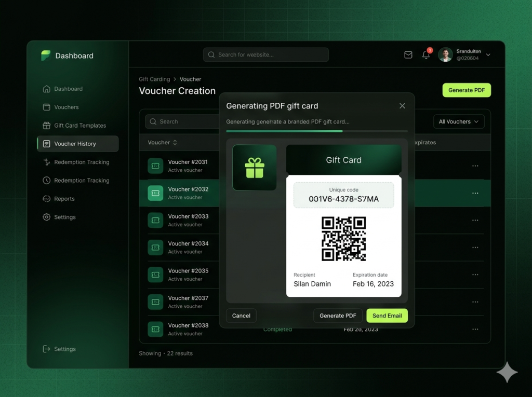Click the green Dashboard logo icon
532x397 pixels.
tap(46, 55)
